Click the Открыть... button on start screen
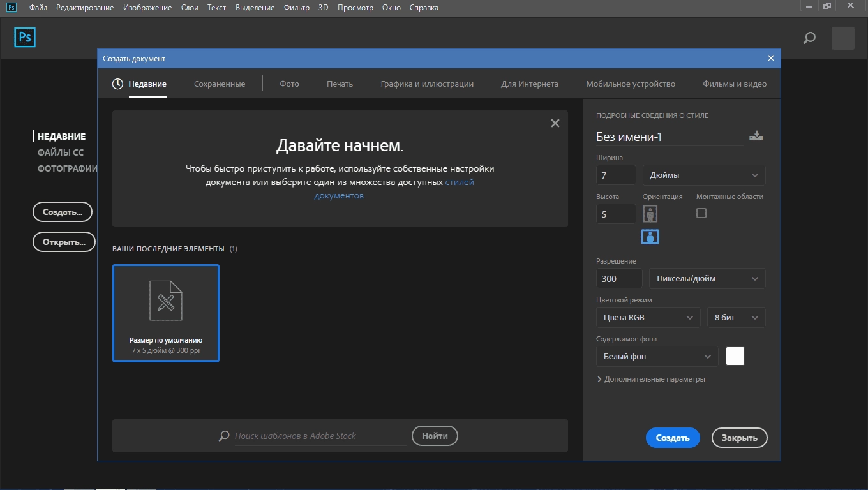Image resolution: width=868 pixels, height=490 pixels. pos(64,242)
